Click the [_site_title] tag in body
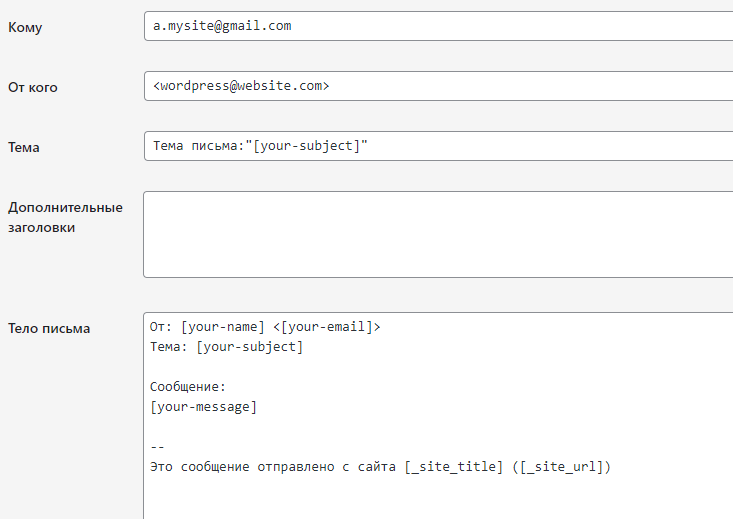Screen dimensions: 733x519 tap(454, 467)
